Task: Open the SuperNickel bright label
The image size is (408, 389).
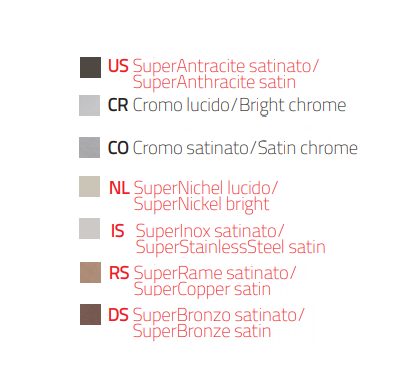Action: [201, 204]
